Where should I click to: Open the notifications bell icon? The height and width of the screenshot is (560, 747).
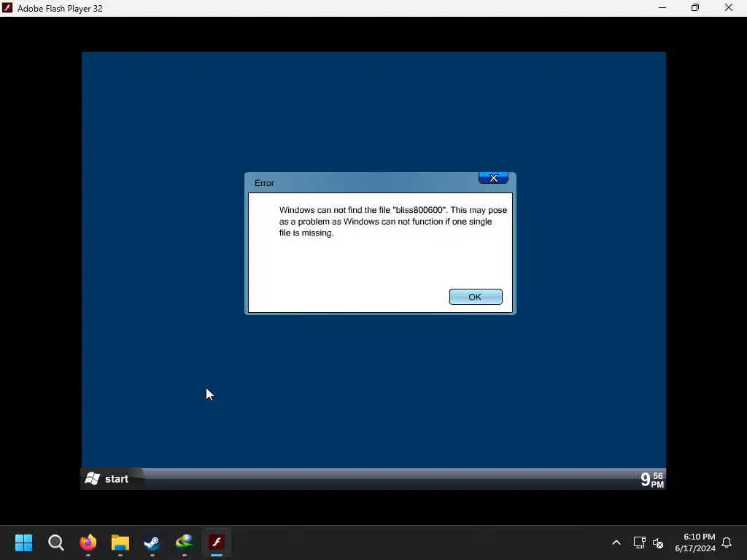tap(727, 542)
